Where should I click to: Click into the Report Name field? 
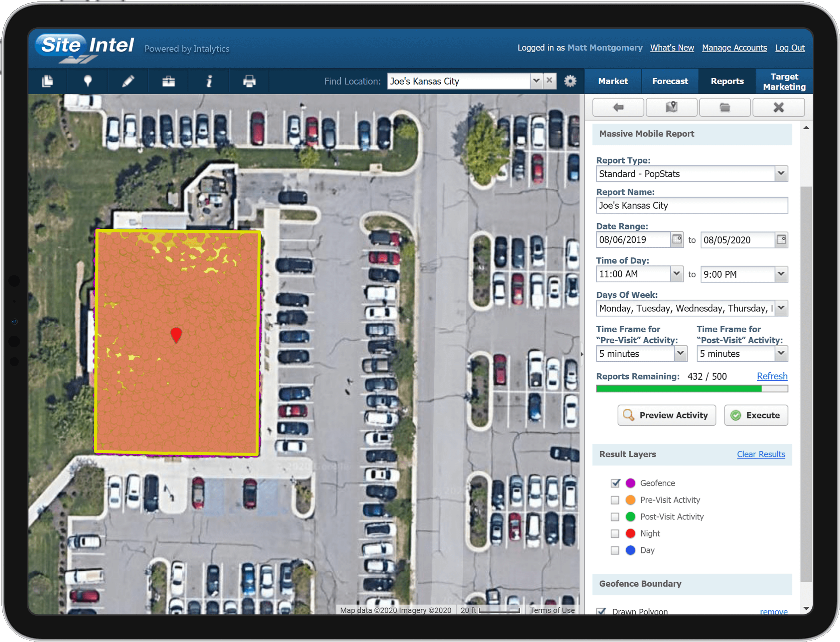tap(692, 205)
